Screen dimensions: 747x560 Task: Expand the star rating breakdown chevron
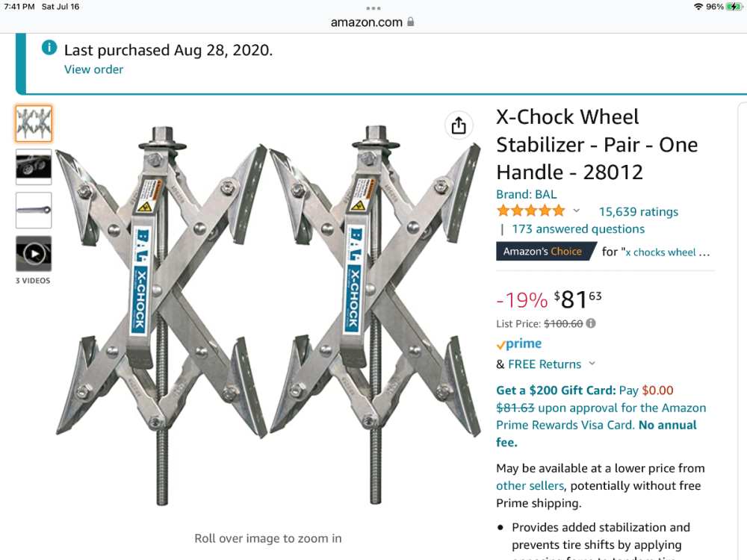(x=577, y=211)
